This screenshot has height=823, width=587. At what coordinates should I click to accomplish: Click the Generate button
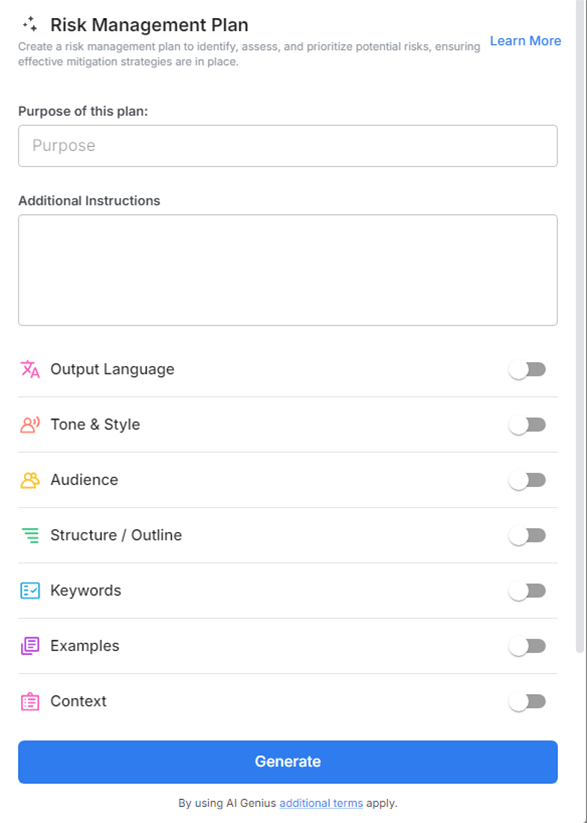[x=287, y=761]
